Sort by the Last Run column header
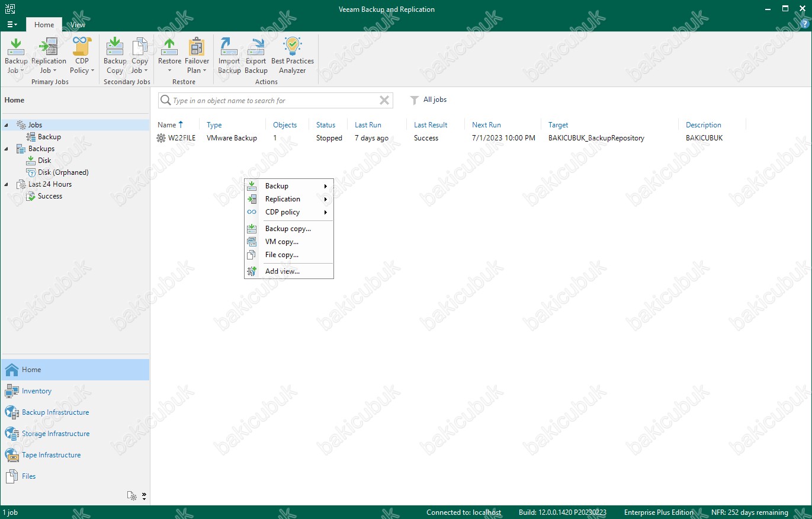 point(368,125)
